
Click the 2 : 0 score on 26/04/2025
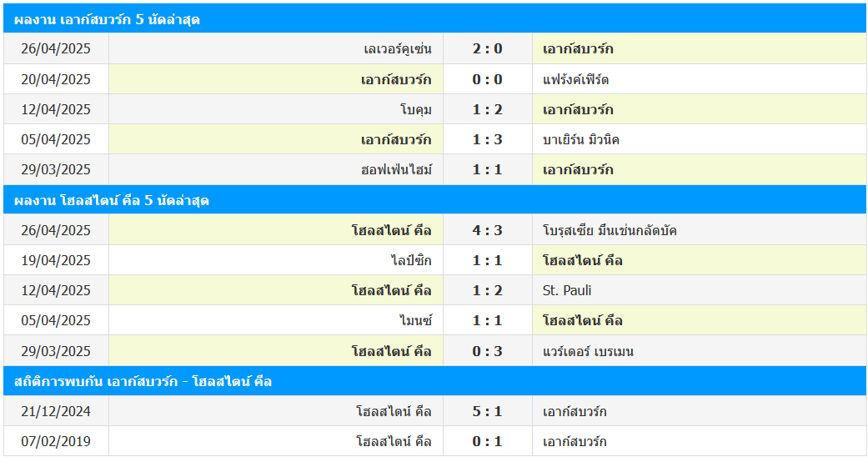[487, 49]
